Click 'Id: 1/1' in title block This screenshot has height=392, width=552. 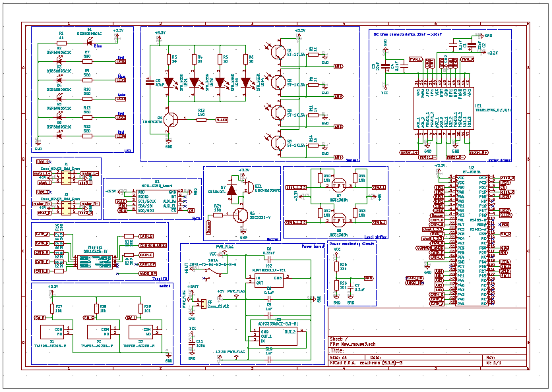point(493,362)
